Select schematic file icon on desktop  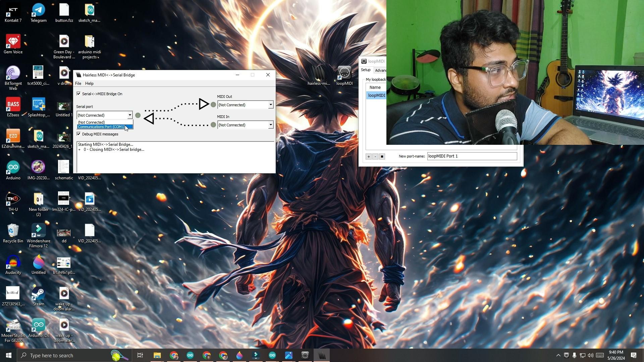click(64, 170)
